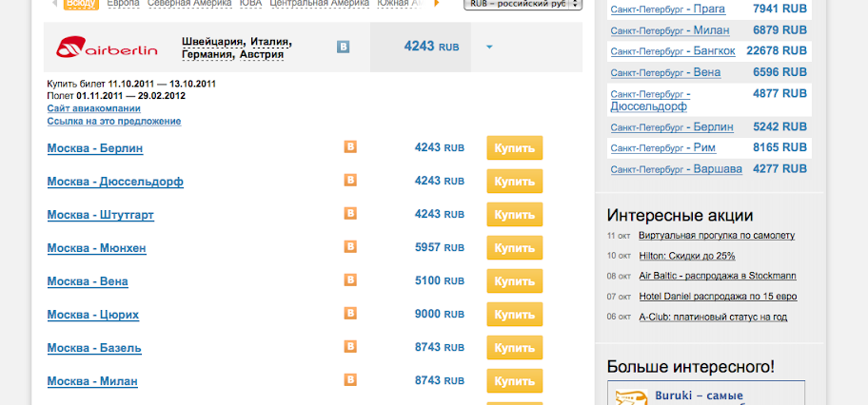Open Ссылка на это предложение link
The image size is (868, 405).
(x=114, y=121)
